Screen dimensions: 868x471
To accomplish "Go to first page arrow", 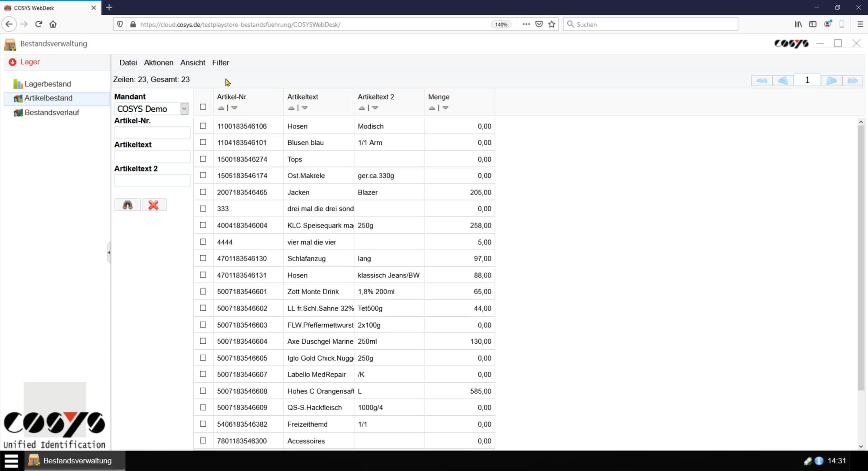I will point(762,81).
